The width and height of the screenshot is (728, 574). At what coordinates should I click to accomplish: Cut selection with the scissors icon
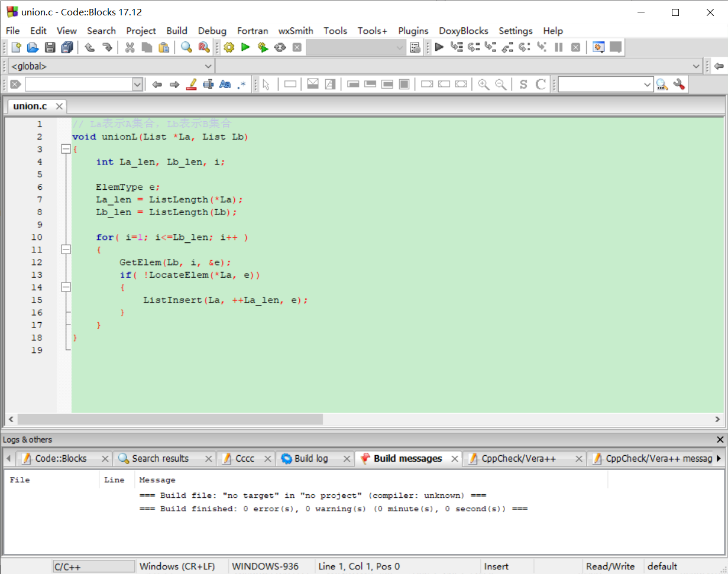point(130,47)
